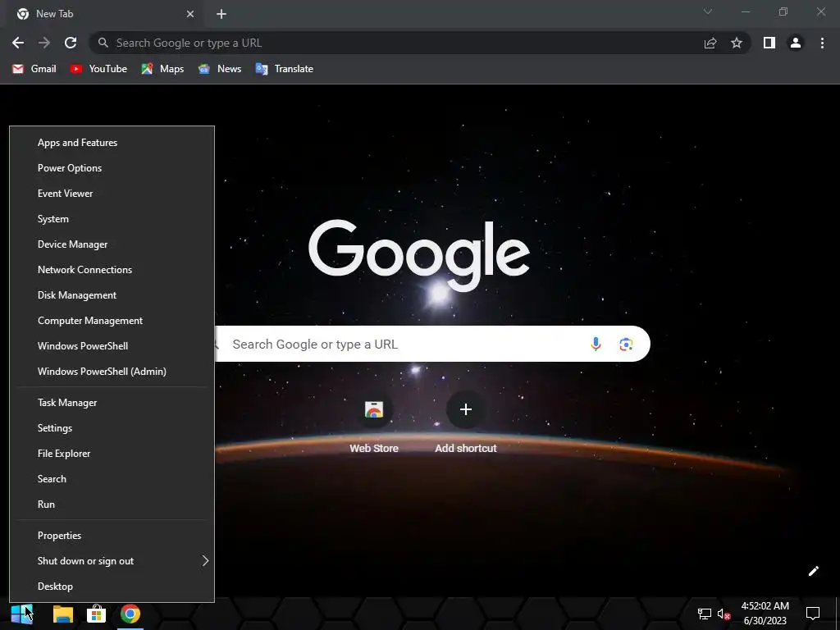Choose Properties from the menu
This screenshot has height=630, width=840.
pyautogui.click(x=112, y=536)
